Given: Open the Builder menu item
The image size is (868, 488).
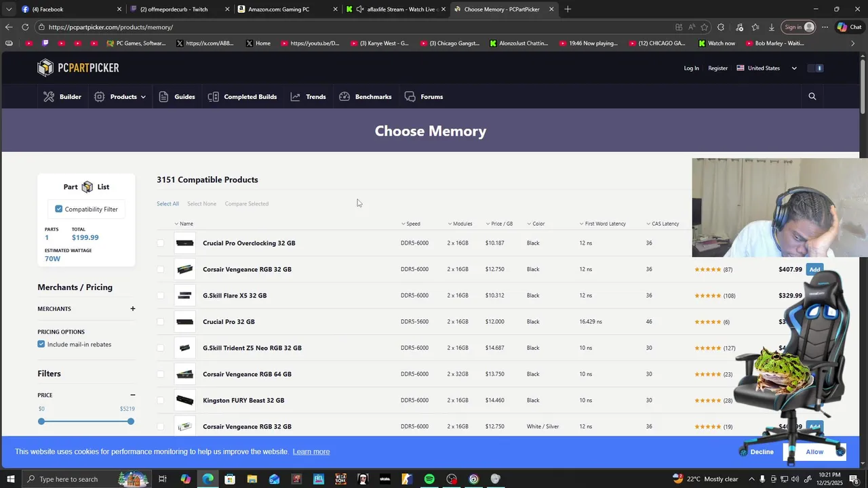Looking at the screenshot, I should point(62,97).
